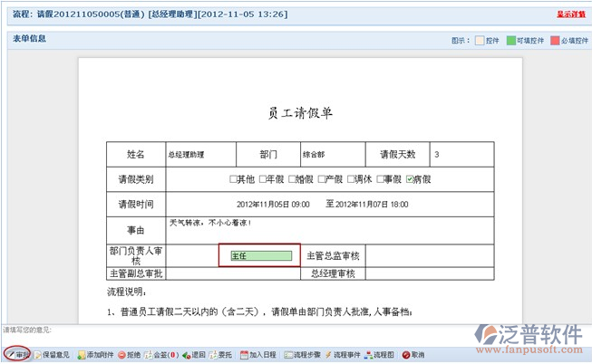The height and width of the screenshot is (364, 592).
Task: Click the 流程图 toolbar label
Action: [383, 355]
